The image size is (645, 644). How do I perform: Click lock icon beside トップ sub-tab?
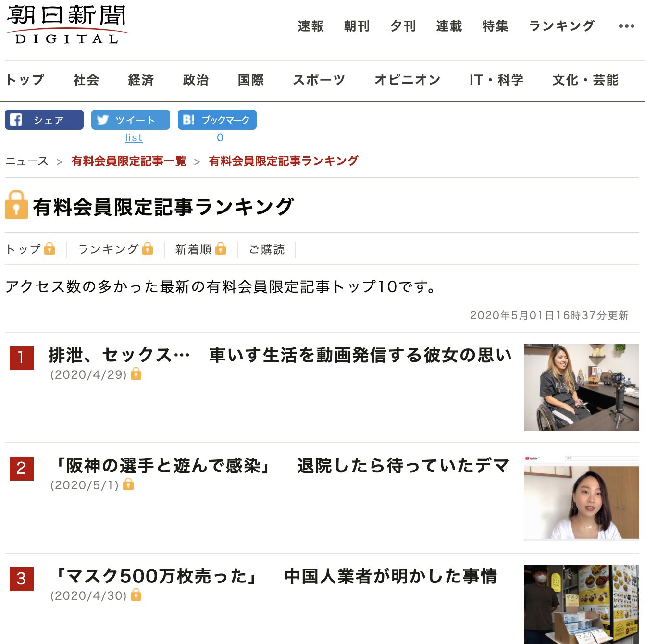click(x=50, y=248)
